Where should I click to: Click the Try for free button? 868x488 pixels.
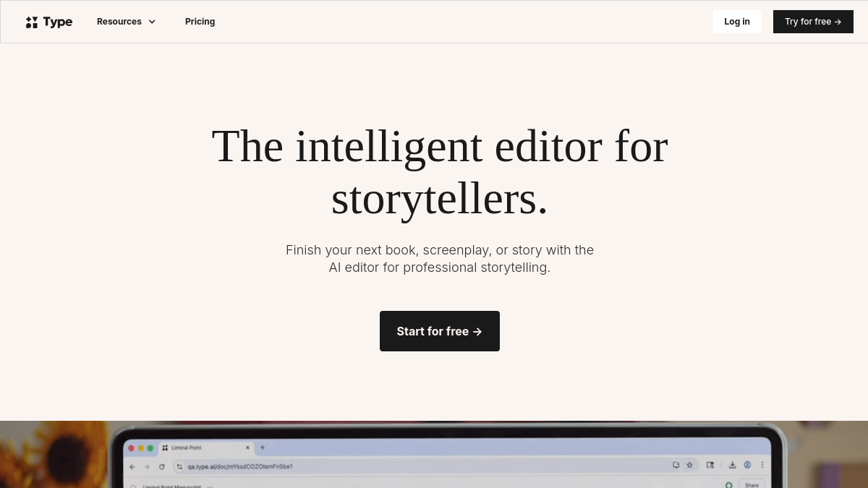point(813,22)
